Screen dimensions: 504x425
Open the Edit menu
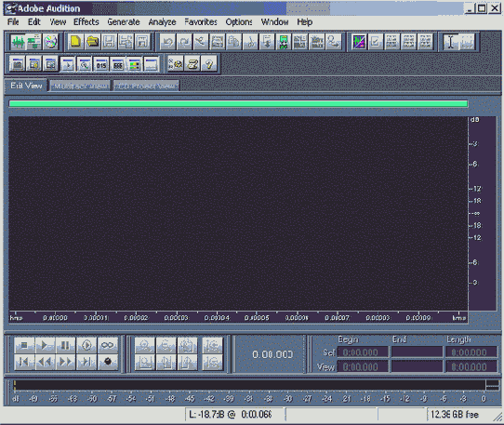(34, 22)
